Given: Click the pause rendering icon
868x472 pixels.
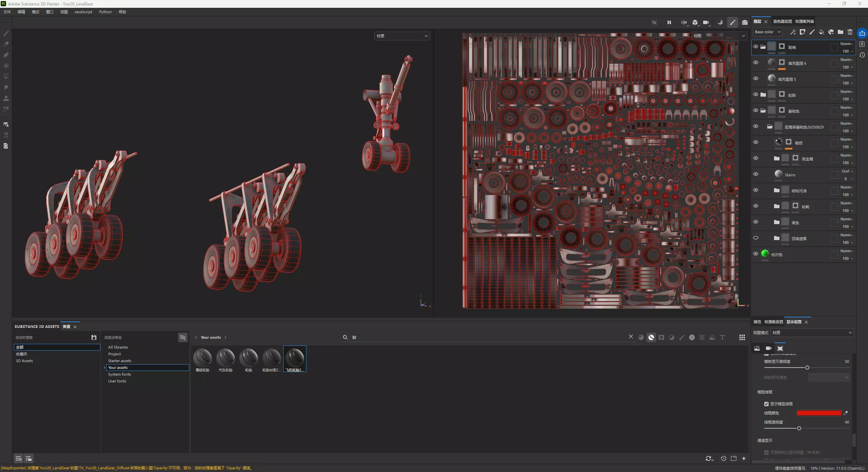Looking at the screenshot, I should pos(669,23).
